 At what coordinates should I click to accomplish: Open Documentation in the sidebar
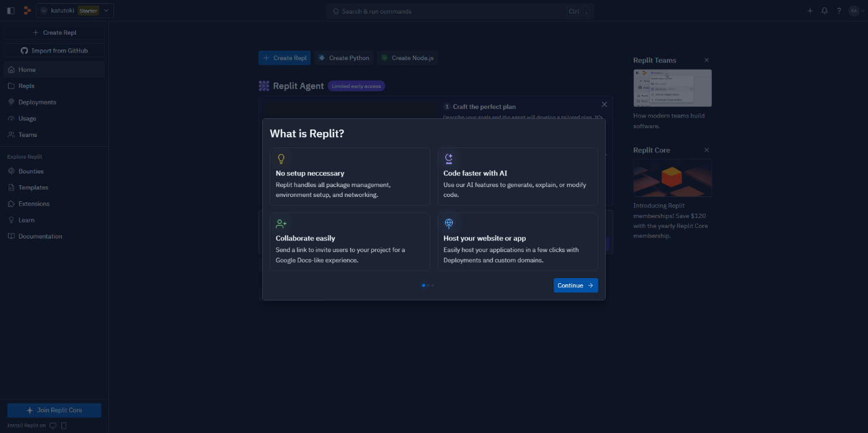point(55,236)
